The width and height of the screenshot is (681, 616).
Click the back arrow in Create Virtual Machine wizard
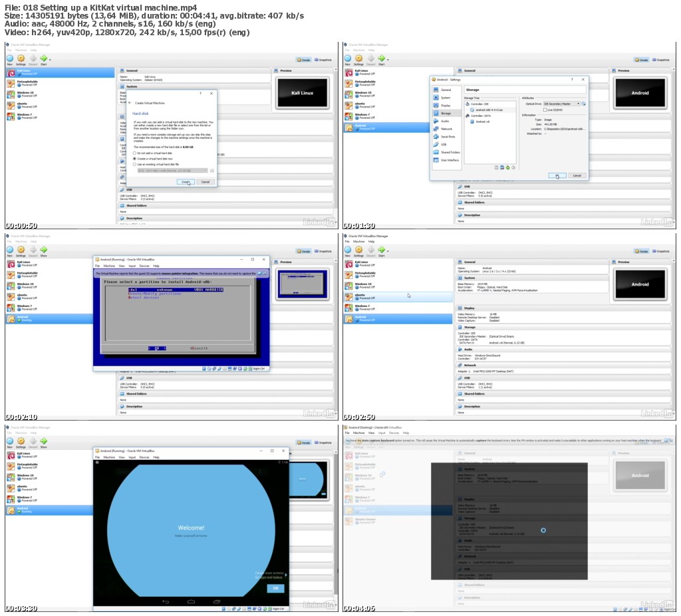[x=130, y=103]
